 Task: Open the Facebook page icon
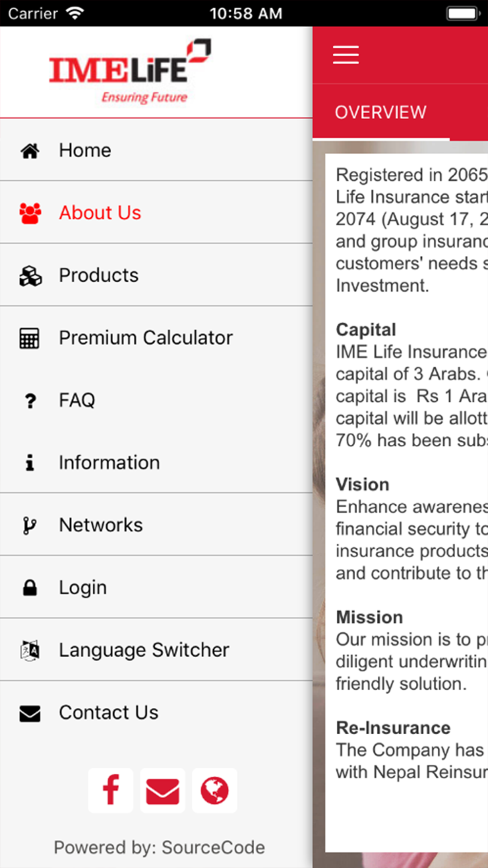pyautogui.click(x=111, y=790)
